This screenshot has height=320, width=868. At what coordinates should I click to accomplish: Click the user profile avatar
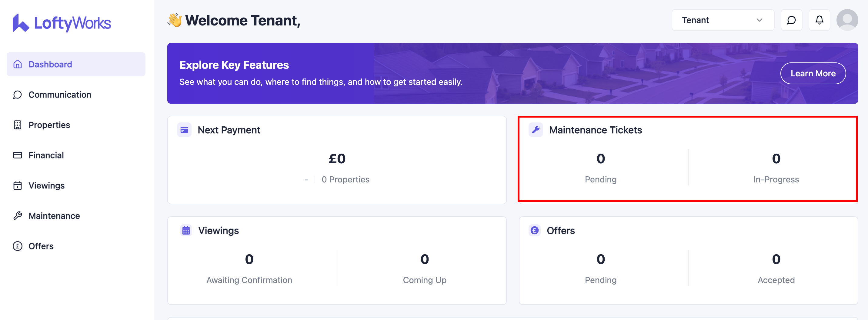(847, 20)
